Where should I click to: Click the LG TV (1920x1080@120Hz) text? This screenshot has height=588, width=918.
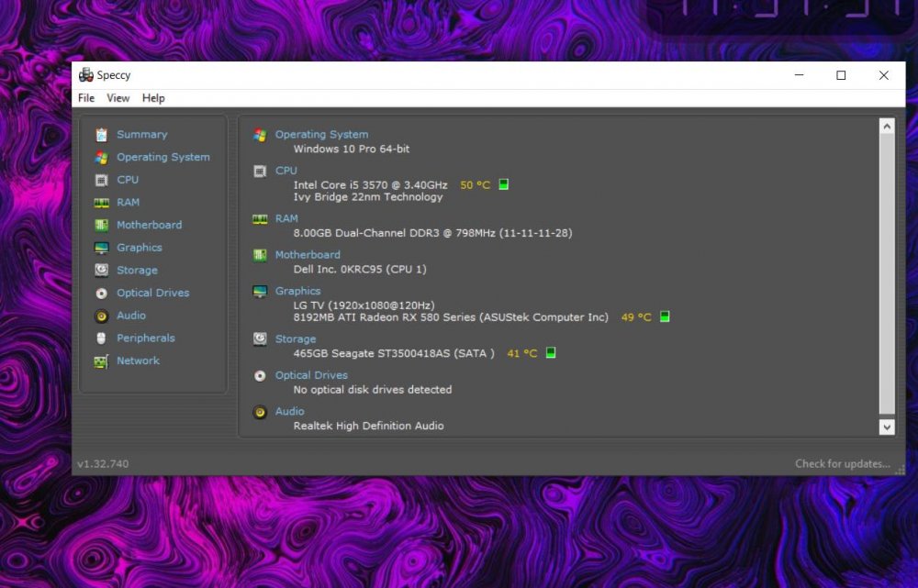pos(364,305)
